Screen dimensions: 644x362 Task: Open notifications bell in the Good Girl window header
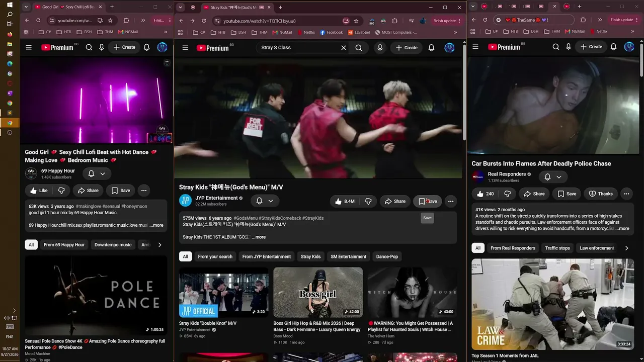click(146, 47)
